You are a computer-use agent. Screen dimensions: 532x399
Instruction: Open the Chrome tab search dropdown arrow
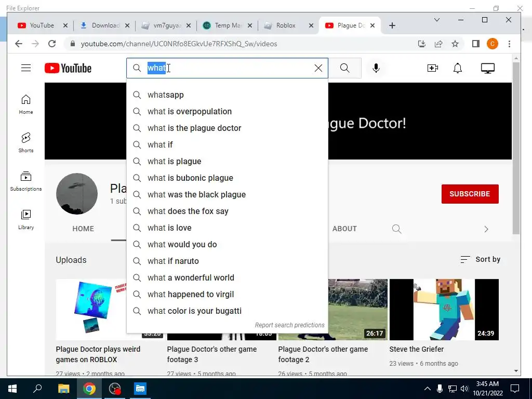[x=437, y=20]
